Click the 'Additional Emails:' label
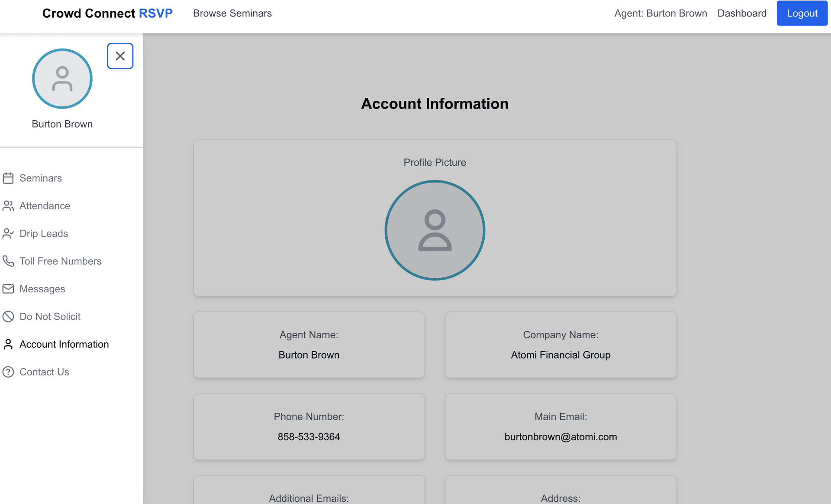 click(309, 498)
